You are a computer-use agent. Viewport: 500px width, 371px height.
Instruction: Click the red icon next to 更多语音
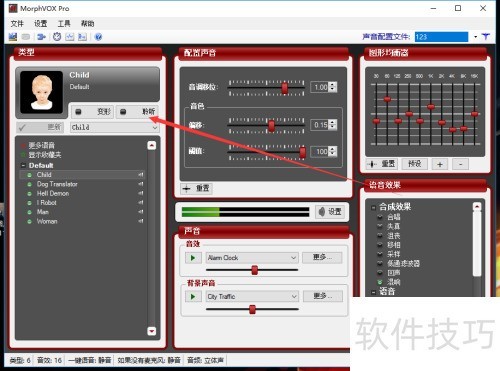pos(23,145)
